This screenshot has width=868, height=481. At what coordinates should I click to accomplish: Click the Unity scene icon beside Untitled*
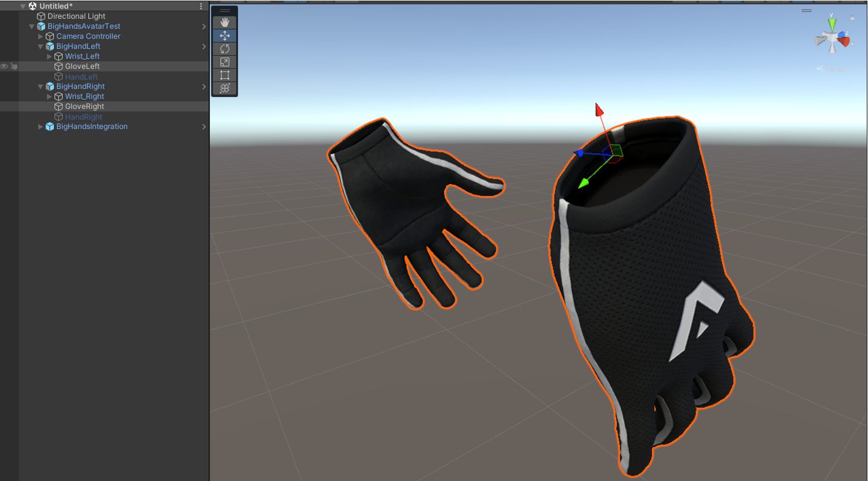click(x=33, y=6)
